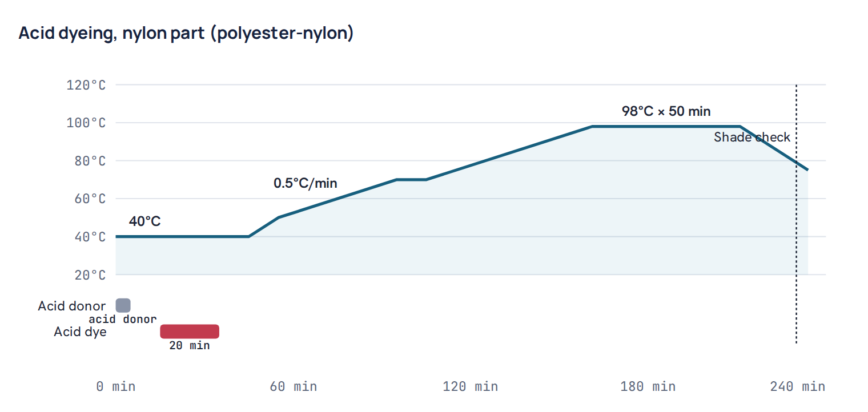Click the gray acid donor dosing block
Image resolution: width=868 pixels, height=412 pixels.
pyautogui.click(x=123, y=305)
